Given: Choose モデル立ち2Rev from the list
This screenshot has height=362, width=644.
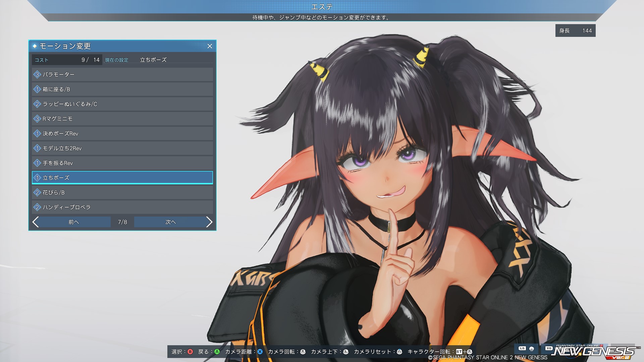Looking at the screenshot, I should tap(122, 148).
